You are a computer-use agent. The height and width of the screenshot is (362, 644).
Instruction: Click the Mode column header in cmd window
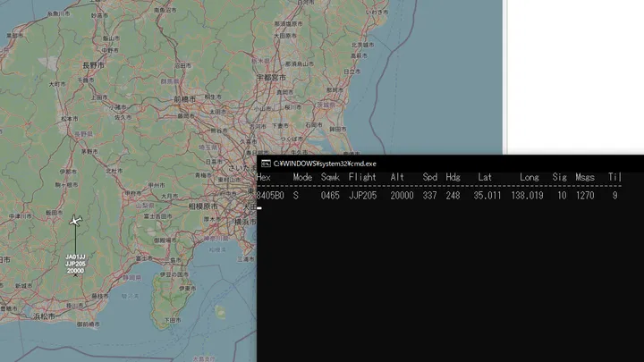tap(302, 177)
